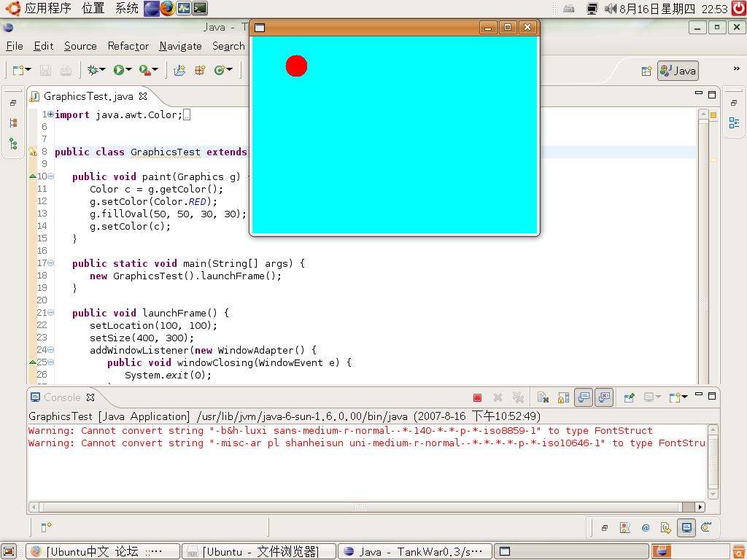This screenshot has width=747, height=560.
Task: Click the New Java Project icon
Action: coord(179,71)
